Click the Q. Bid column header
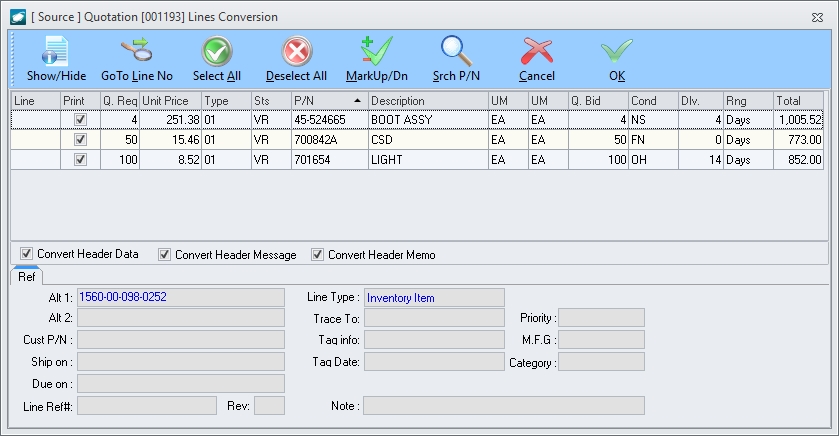Image resolution: width=839 pixels, height=436 pixels. [598, 101]
